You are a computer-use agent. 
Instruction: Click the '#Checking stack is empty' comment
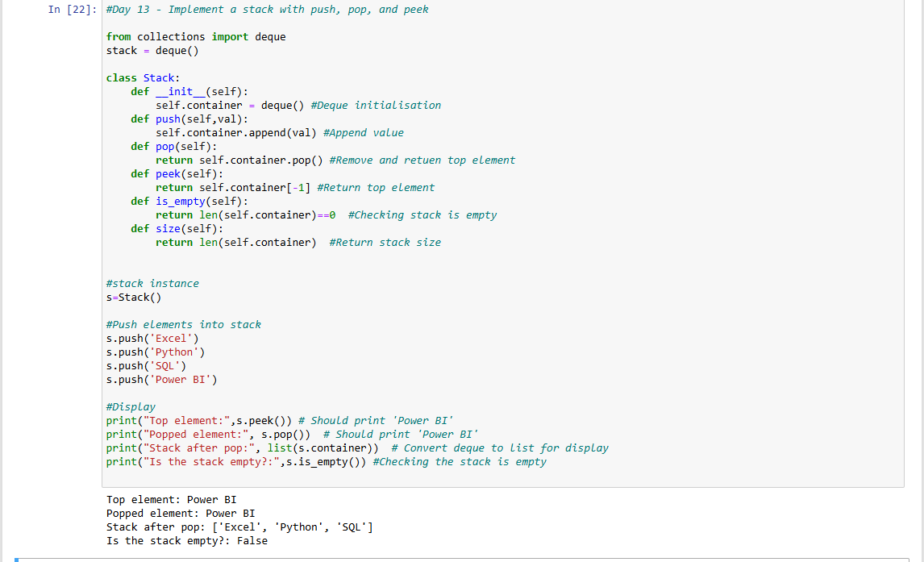click(422, 215)
